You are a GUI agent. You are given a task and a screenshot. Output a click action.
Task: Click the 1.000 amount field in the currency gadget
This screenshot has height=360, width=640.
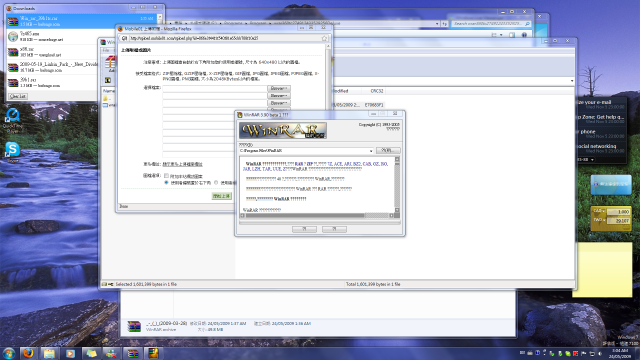(618, 212)
